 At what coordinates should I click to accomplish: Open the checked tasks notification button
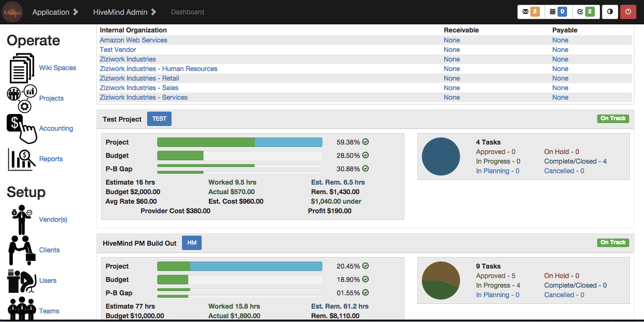586,12
